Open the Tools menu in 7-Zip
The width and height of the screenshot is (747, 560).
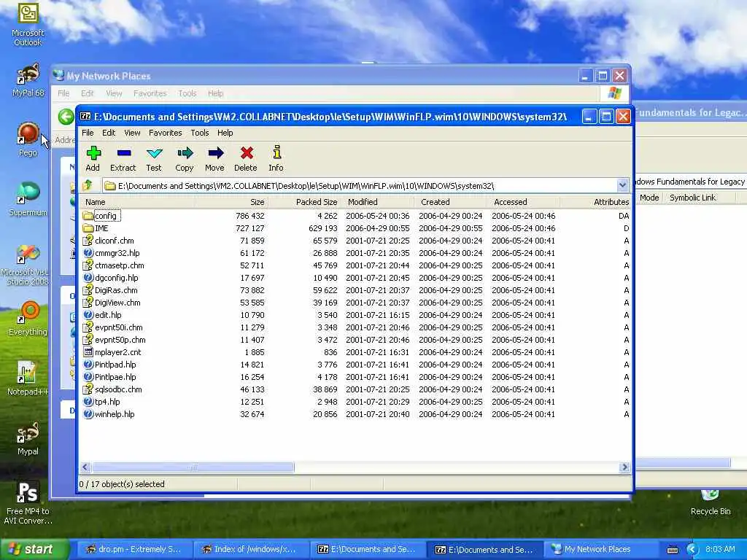(x=200, y=133)
